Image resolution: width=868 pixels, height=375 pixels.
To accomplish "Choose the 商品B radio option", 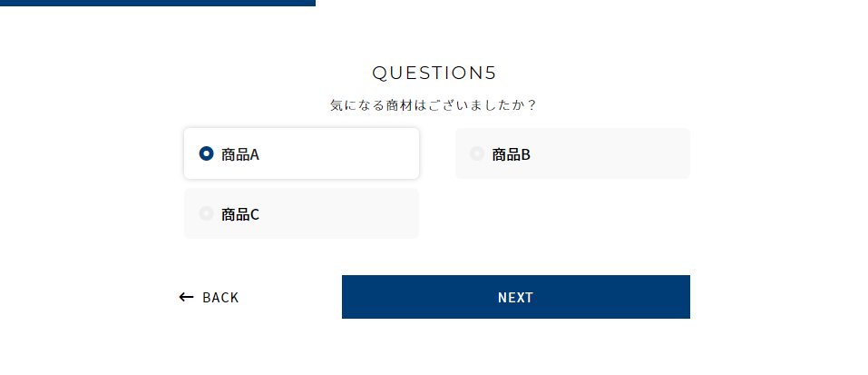I will [x=477, y=153].
